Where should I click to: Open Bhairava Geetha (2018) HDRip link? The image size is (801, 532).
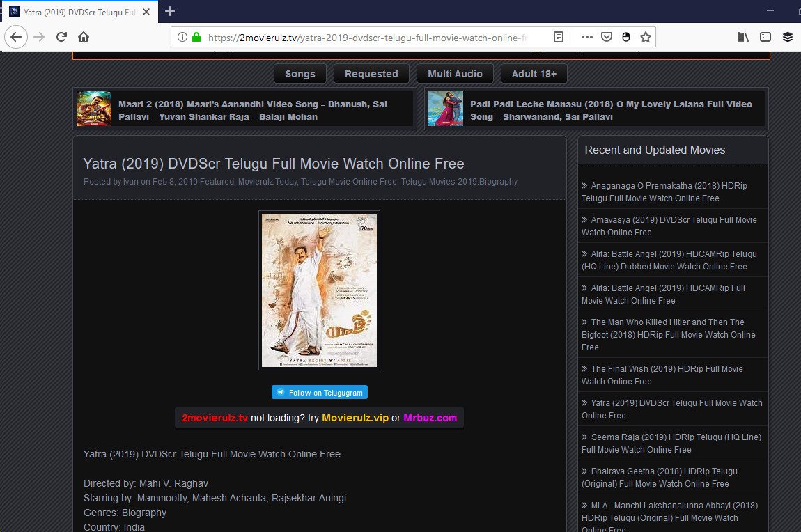[x=660, y=478]
